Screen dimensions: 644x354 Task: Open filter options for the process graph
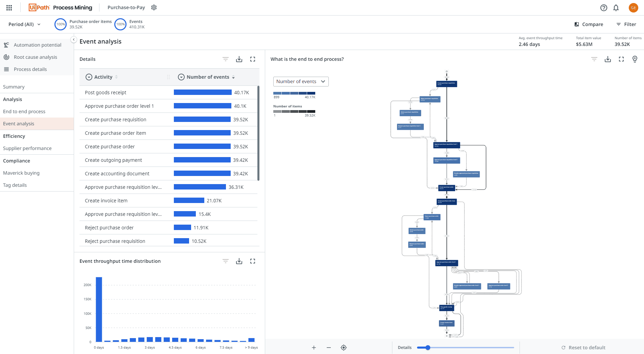click(594, 59)
